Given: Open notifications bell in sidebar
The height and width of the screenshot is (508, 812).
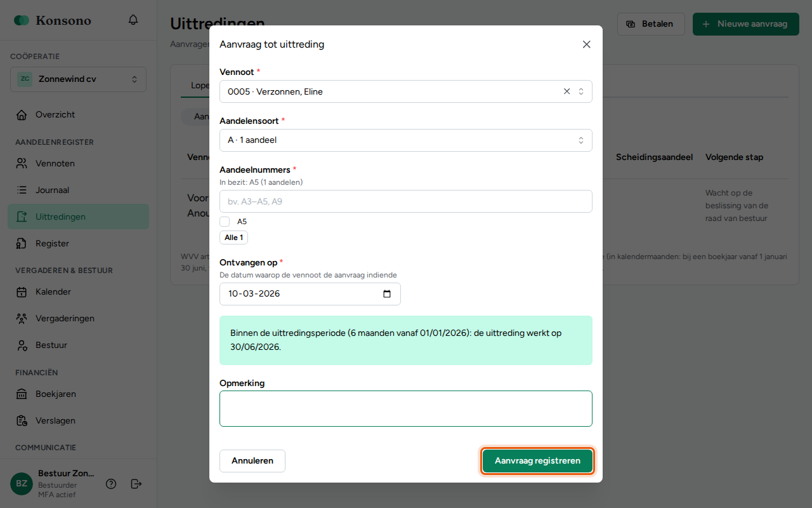Looking at the screenshot, I should coord(133,20).
